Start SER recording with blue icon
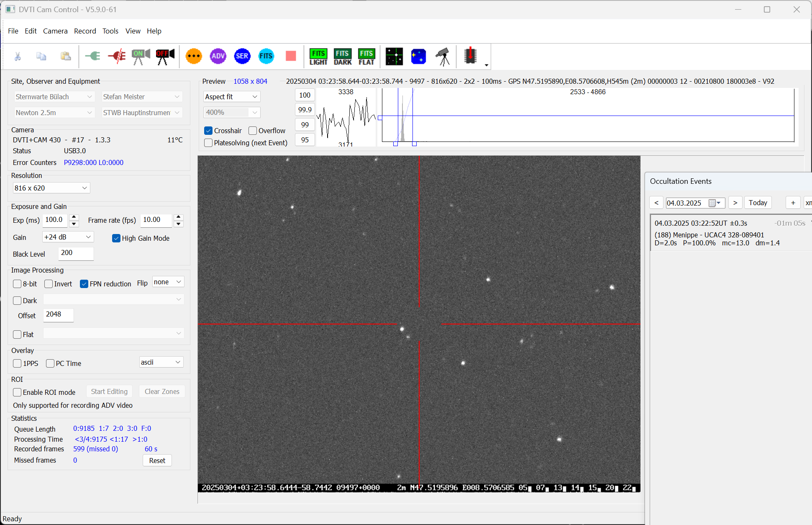 (242, 56)
